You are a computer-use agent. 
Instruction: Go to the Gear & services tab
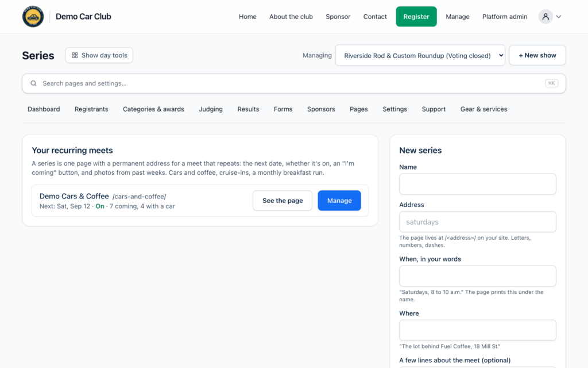[483, 109]
